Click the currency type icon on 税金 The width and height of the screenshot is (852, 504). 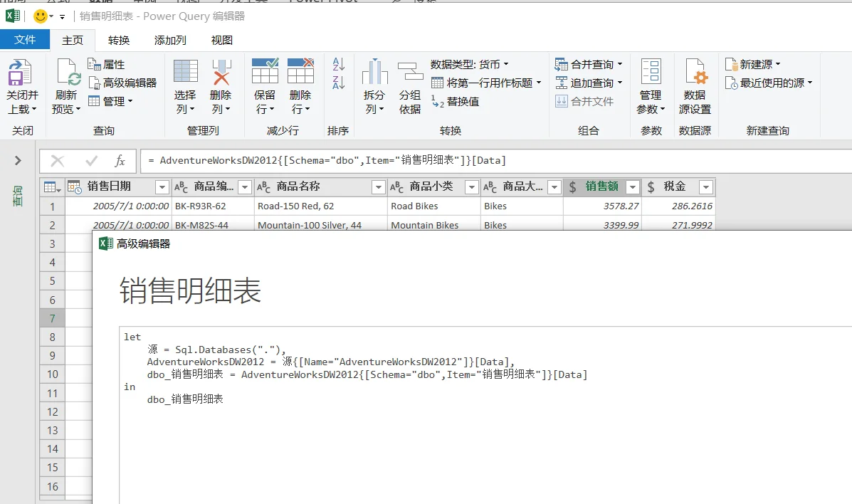(651, 187)
